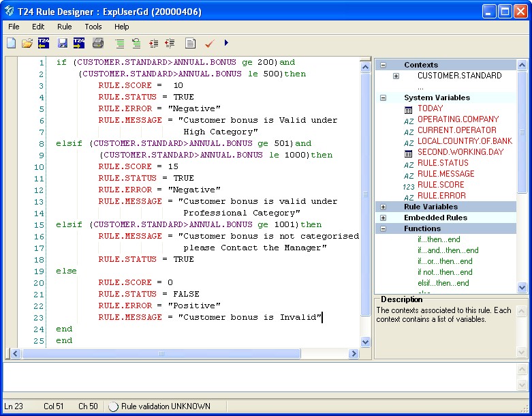This screenshot has height=416, width=532.
Task: Expand the CUSTOMER.STANDARD context node
Action: [396, 76]
